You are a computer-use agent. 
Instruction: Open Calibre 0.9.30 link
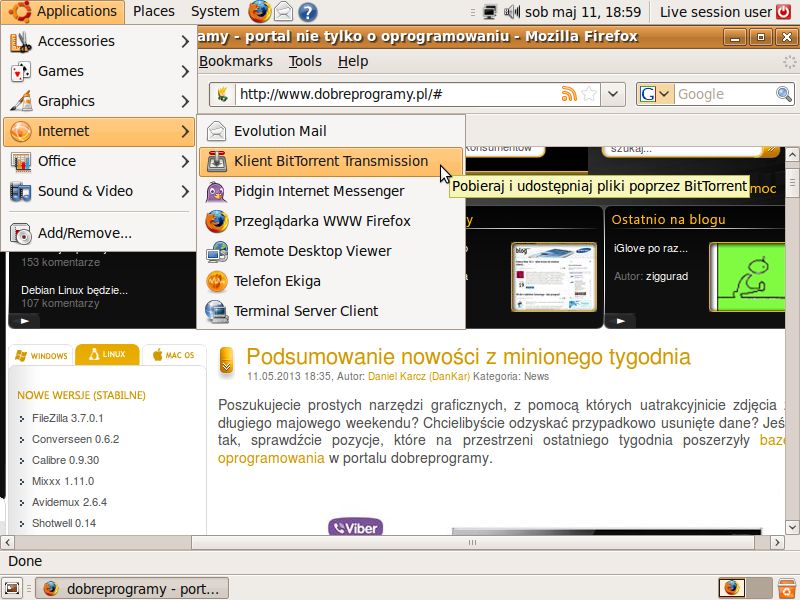[x=65, y=460]
